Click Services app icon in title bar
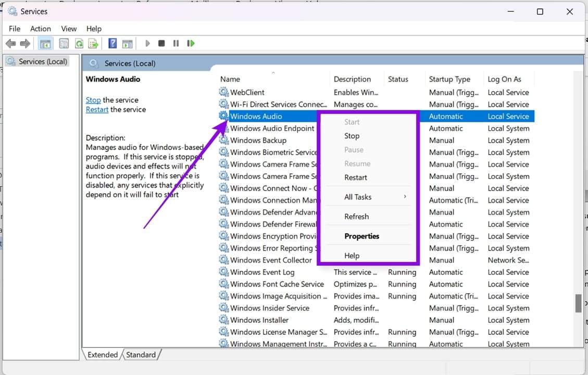588x375 pixels. [x=12, y=11]
